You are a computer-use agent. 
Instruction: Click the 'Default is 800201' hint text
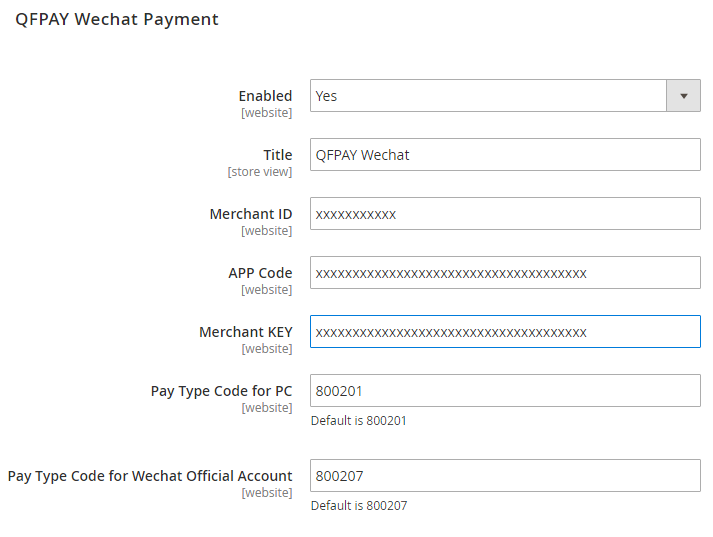359,421
